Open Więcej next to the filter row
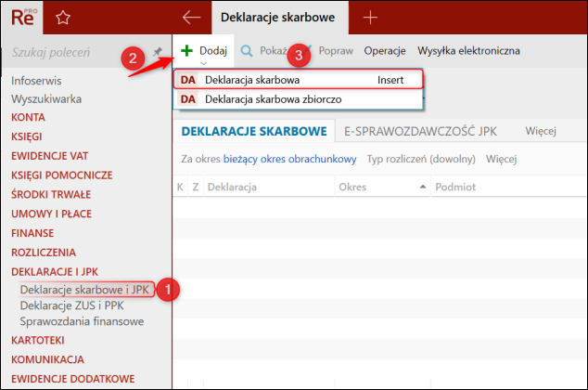Viewport: 588px width, 390px height. (502, 159)
